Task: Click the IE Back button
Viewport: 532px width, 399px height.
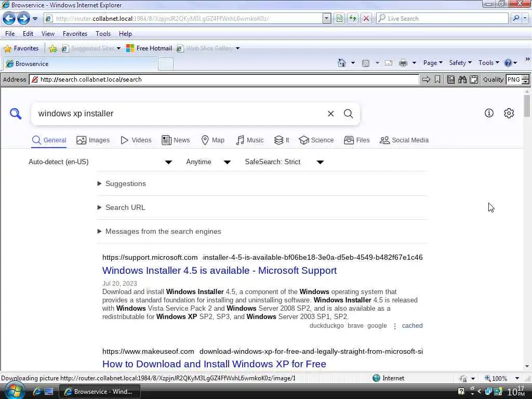Action: [9, 18]
